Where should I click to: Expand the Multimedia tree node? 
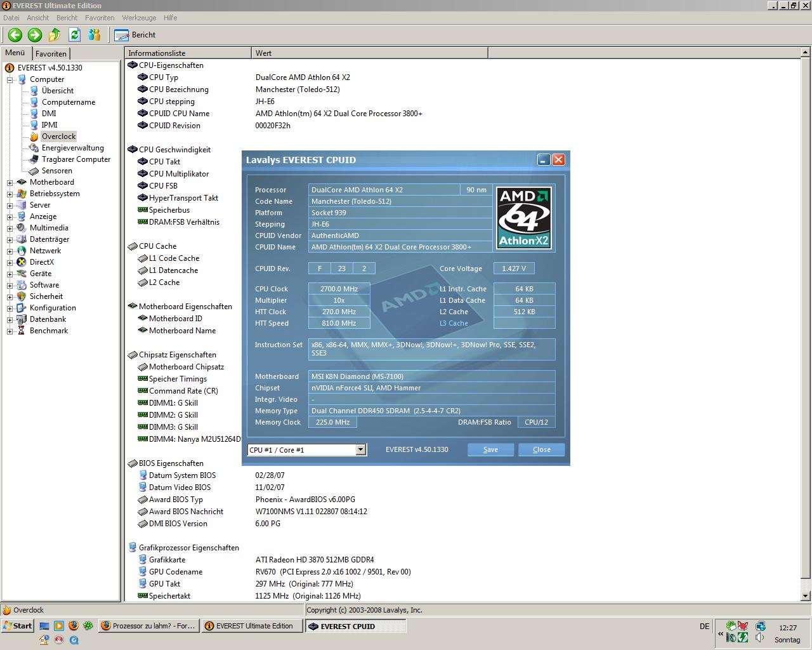point(10,229)
